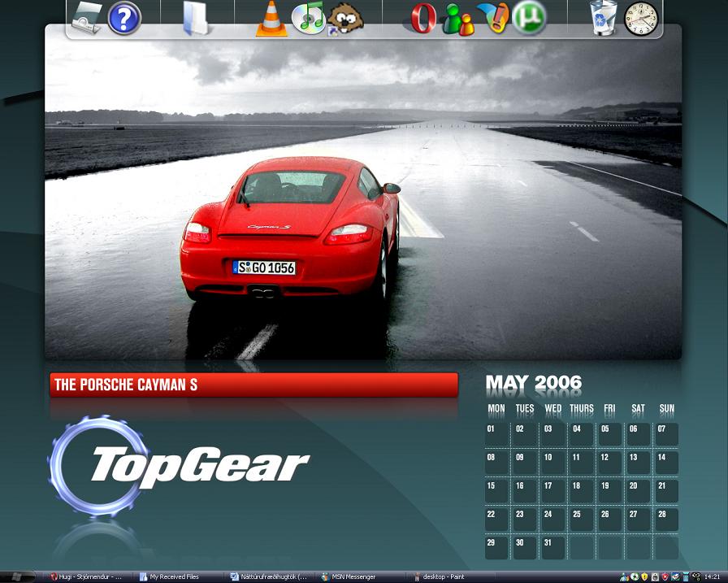Open the colorful exclamation mark icon in dock
Viewport: 728px width, 583px height.
(493, 18)
